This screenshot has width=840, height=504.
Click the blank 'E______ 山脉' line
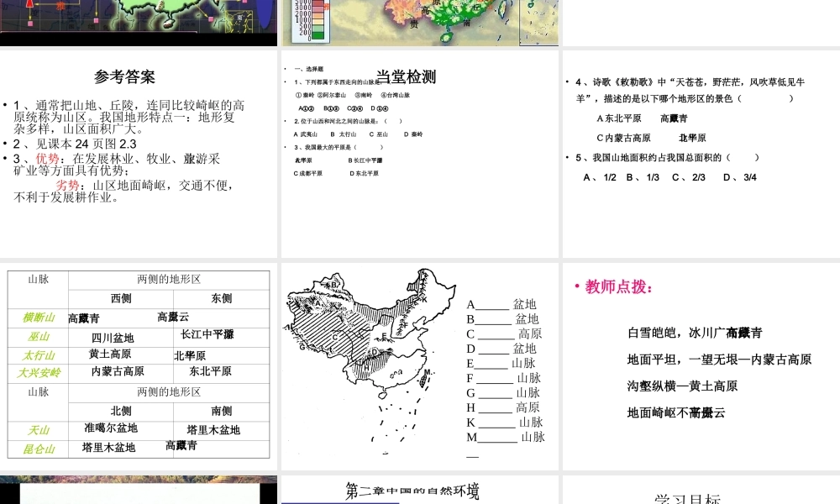point(501,363)
